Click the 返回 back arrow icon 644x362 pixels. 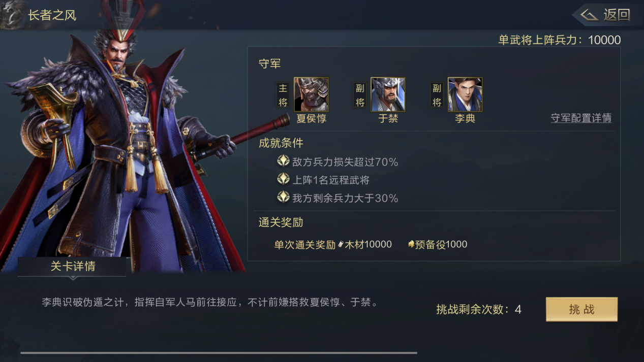point(589,15)
